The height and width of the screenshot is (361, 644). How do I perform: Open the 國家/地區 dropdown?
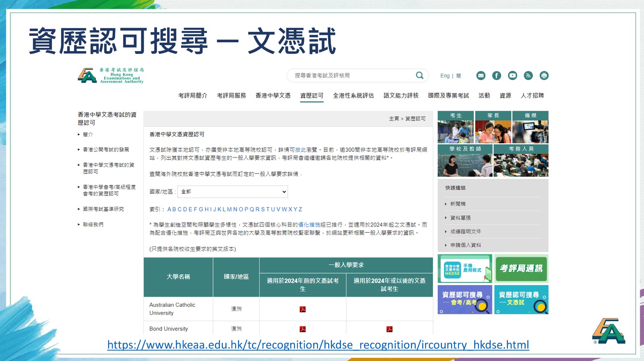point(233,192)
